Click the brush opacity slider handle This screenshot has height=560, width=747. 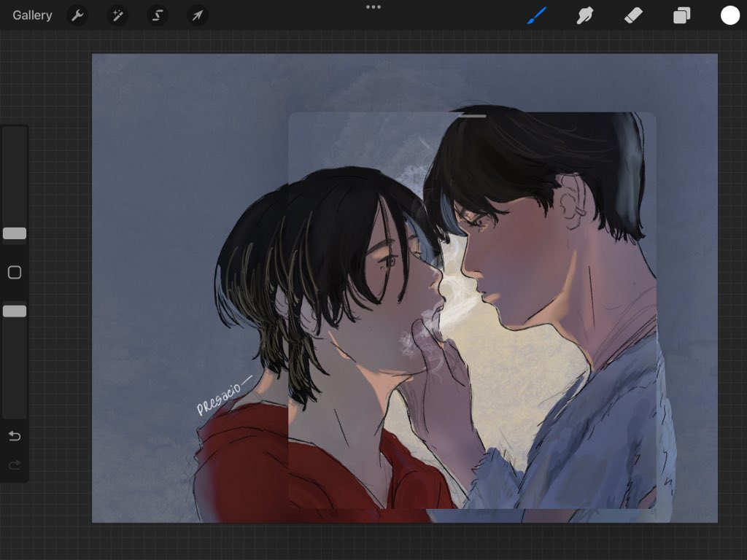15,311
